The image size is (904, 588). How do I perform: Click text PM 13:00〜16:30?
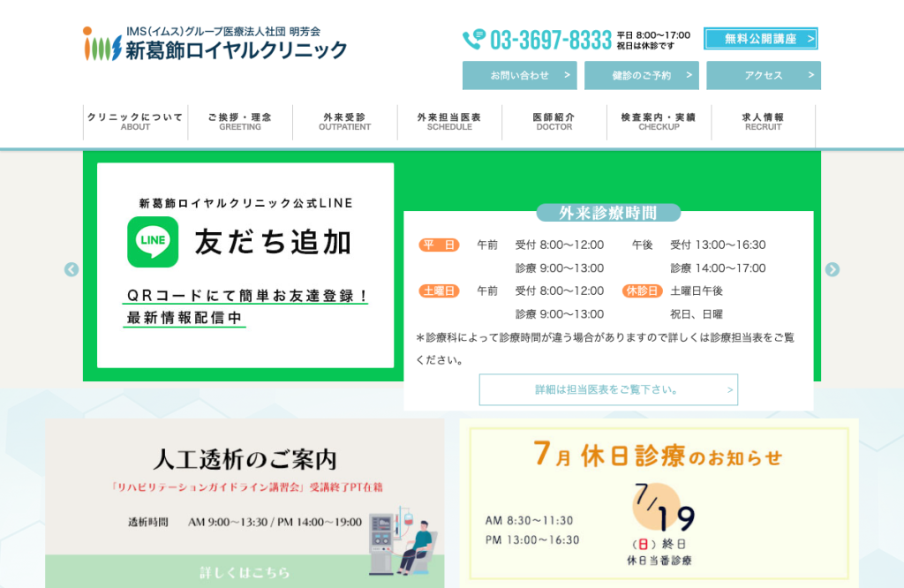(x=532, y=540)
